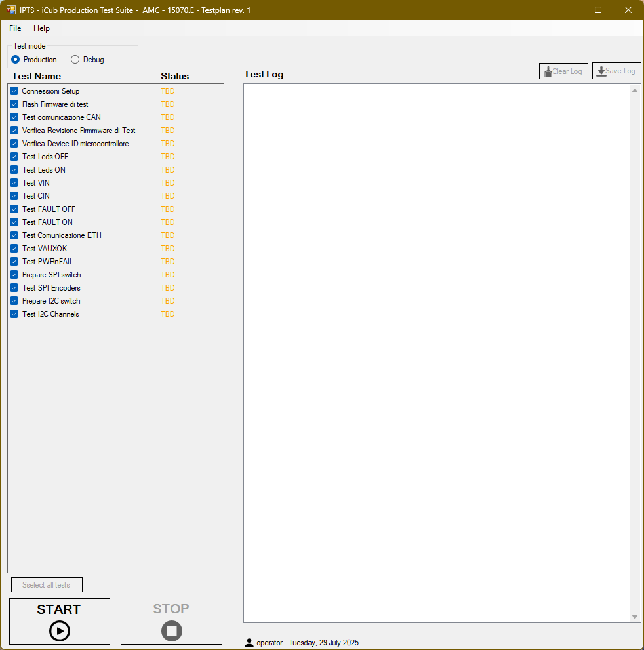This screenshot has height=650, width=644.
Task: Click the operator date text in status bar
Action: [x=308, y=643]
